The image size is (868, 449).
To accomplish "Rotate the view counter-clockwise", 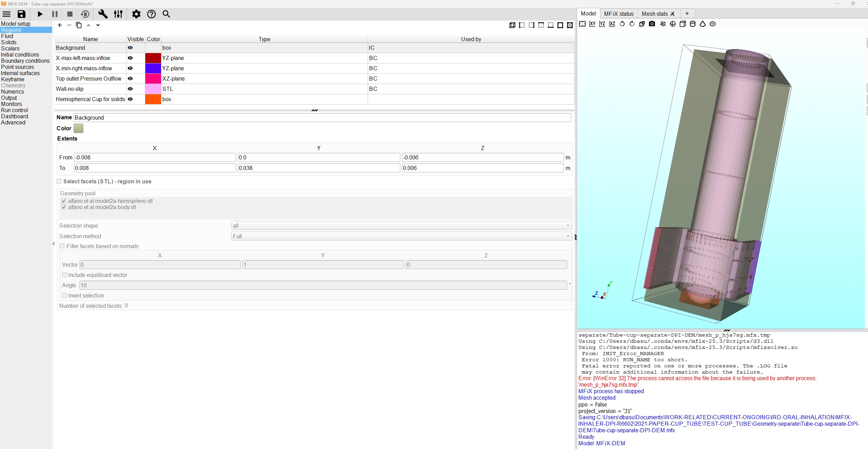I will [x=622, y=24].
